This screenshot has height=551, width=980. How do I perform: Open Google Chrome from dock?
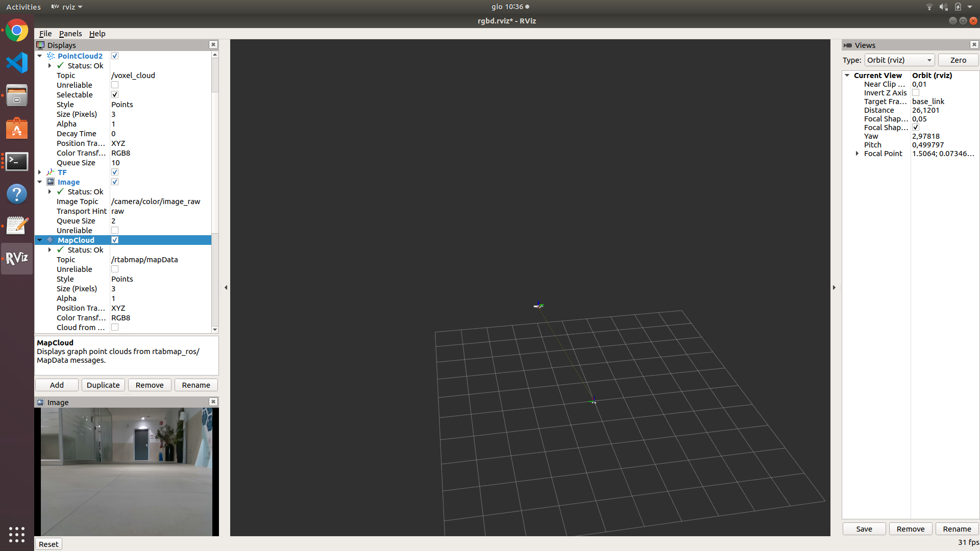coord(17,31)
